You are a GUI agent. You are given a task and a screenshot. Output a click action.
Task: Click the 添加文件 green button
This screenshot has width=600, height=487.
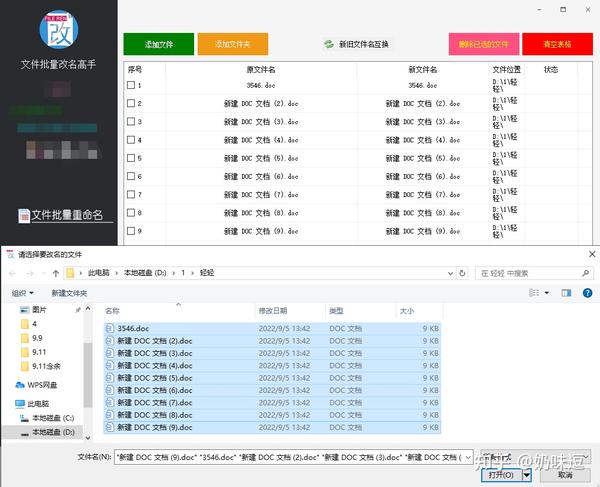click(x=158, y=44)
